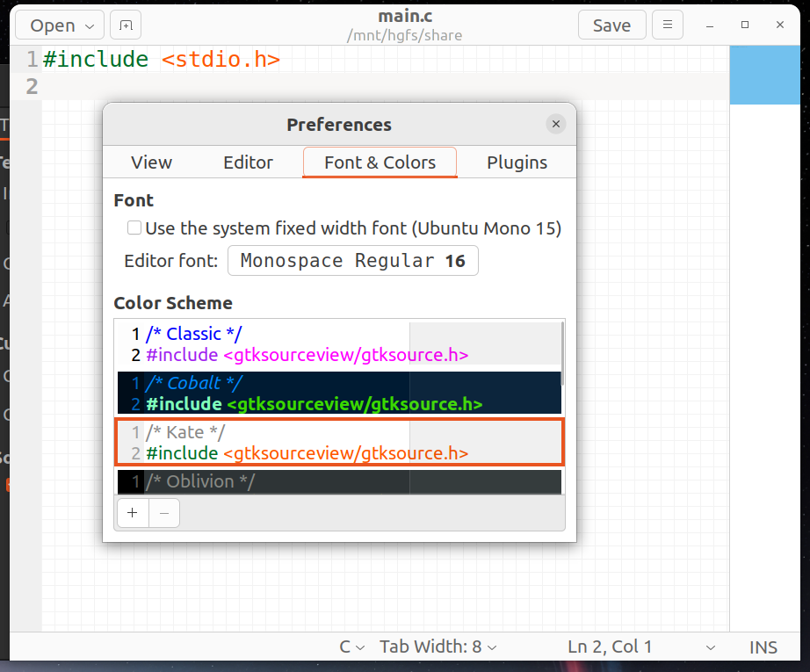
Task: Select the Cobalt color scheme
Action: (x=339, y=393)
